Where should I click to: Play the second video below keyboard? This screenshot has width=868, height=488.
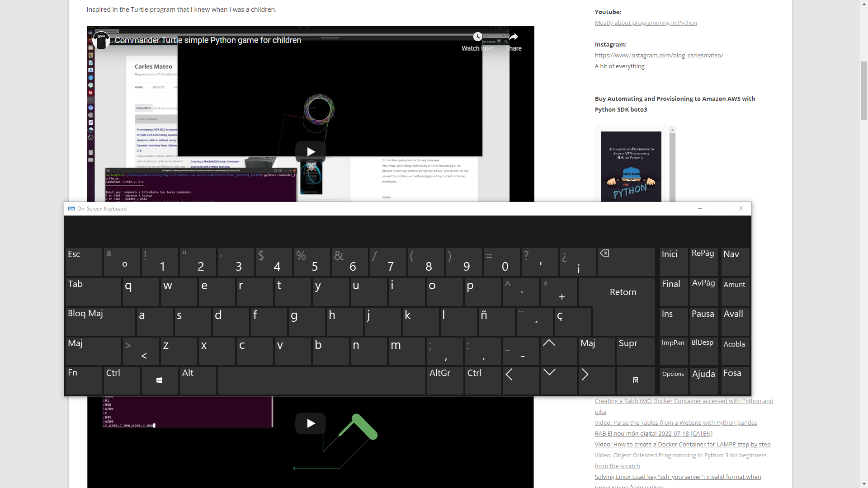click(311, 423)
